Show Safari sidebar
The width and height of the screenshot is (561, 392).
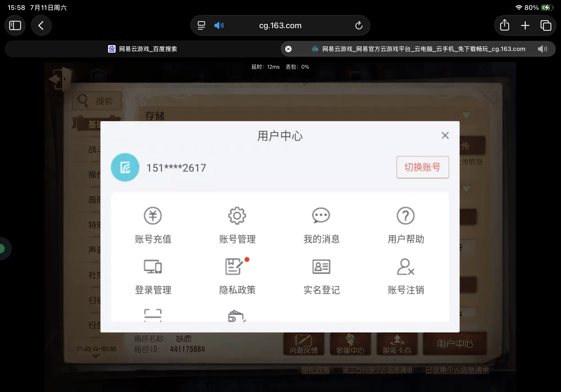coord(15,25)
